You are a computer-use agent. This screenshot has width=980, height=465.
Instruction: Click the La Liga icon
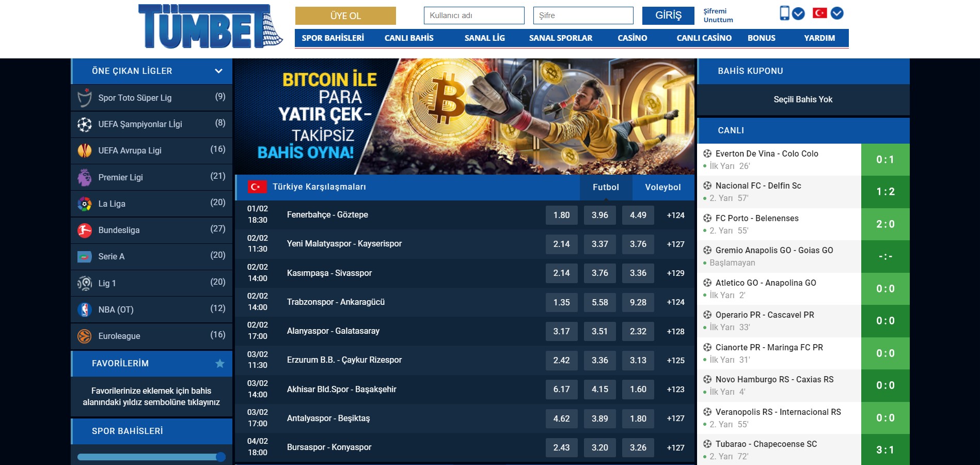tap(85, 204)
